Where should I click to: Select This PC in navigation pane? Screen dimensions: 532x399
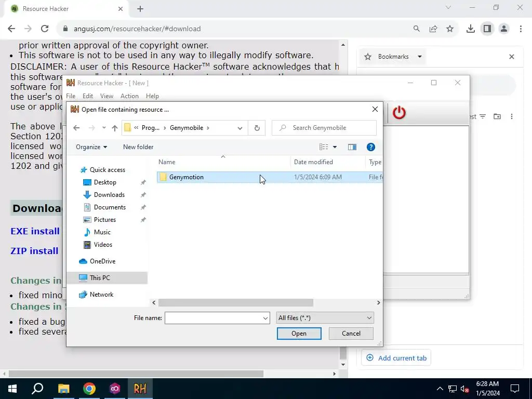(x=100, y=278)
